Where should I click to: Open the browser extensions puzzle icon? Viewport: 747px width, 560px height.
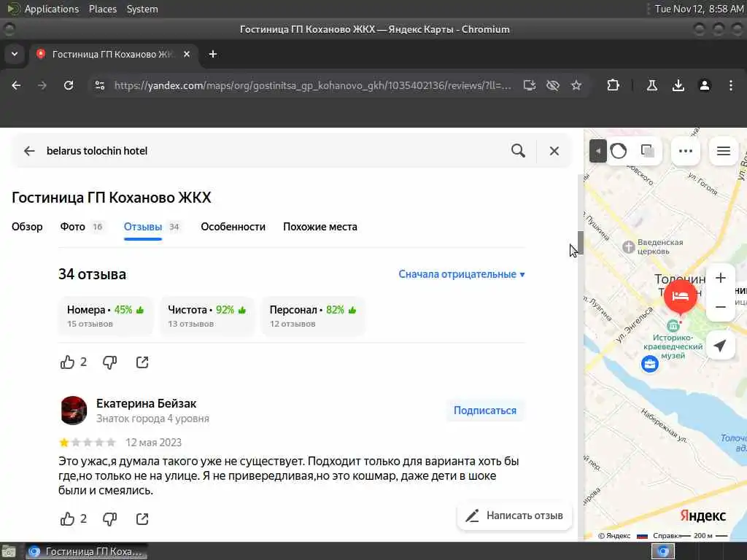pos(613,85)
